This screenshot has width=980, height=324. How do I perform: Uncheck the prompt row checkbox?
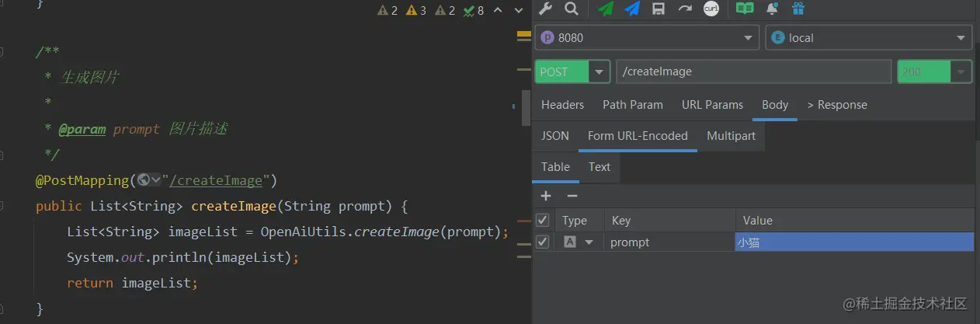tap(543, 242)
